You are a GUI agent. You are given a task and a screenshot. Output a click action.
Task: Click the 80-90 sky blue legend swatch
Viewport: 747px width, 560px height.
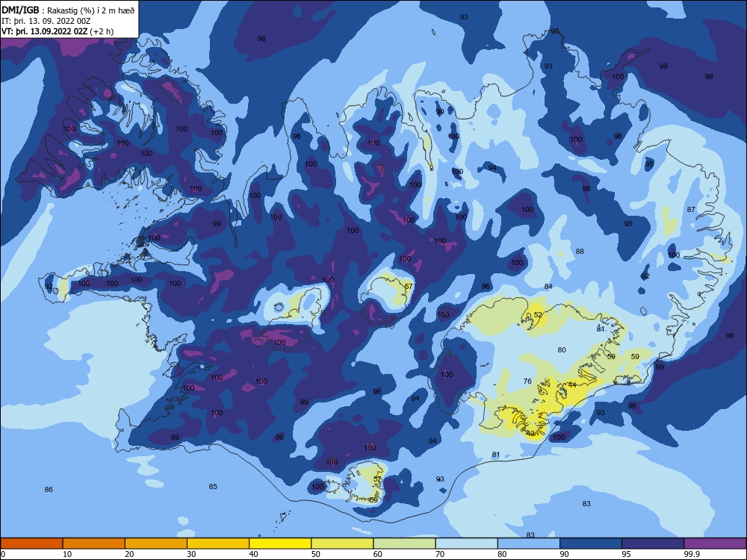pyautogui.click(x=529, y=544)
